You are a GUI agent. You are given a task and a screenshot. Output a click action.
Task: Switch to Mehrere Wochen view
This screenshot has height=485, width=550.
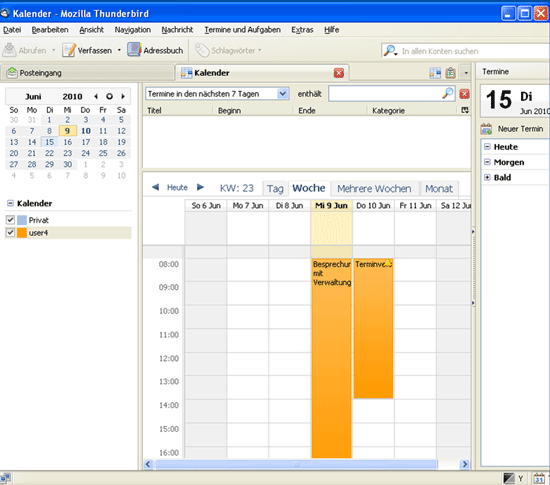pyautogui.click(x=374, y=189)
